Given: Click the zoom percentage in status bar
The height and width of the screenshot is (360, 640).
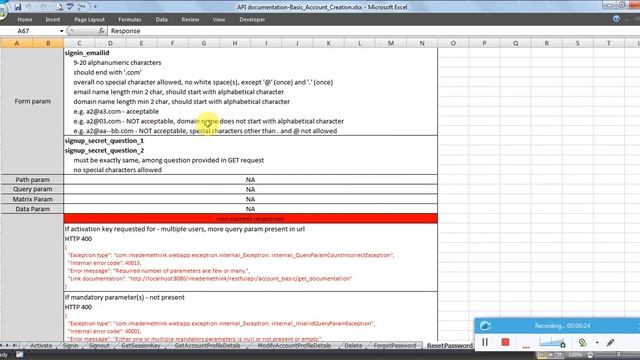Looking at the screenshot, I should point(575,356).
